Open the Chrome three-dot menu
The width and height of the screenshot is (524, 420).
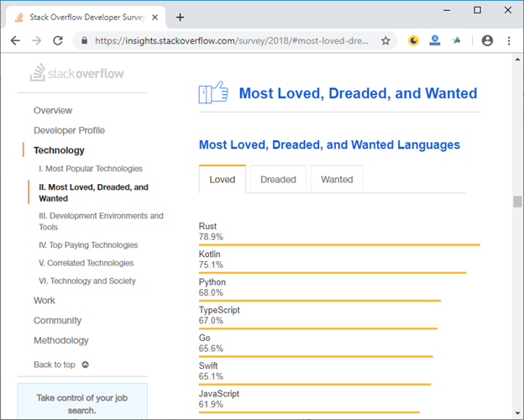pos(509,41)
